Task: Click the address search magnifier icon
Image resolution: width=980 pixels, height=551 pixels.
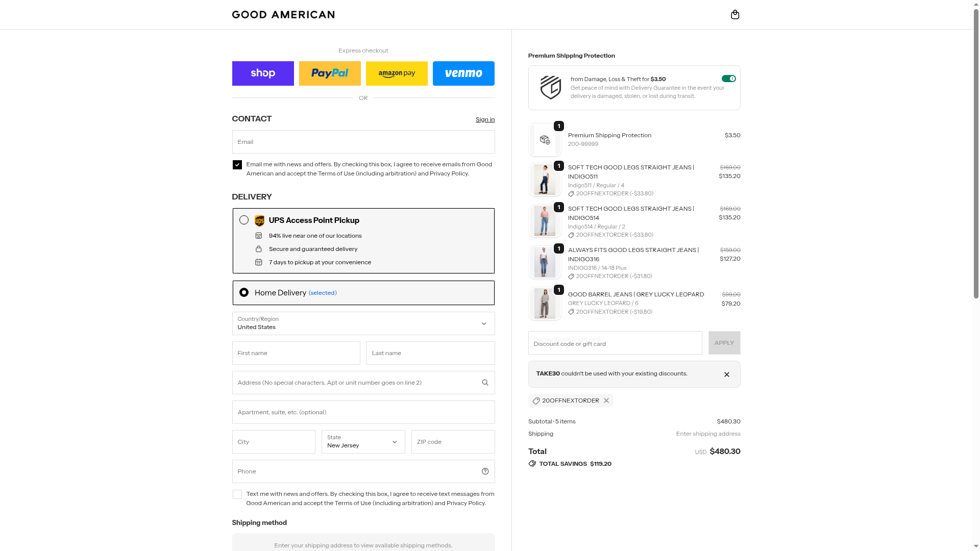Action: (x=485, y=383)
